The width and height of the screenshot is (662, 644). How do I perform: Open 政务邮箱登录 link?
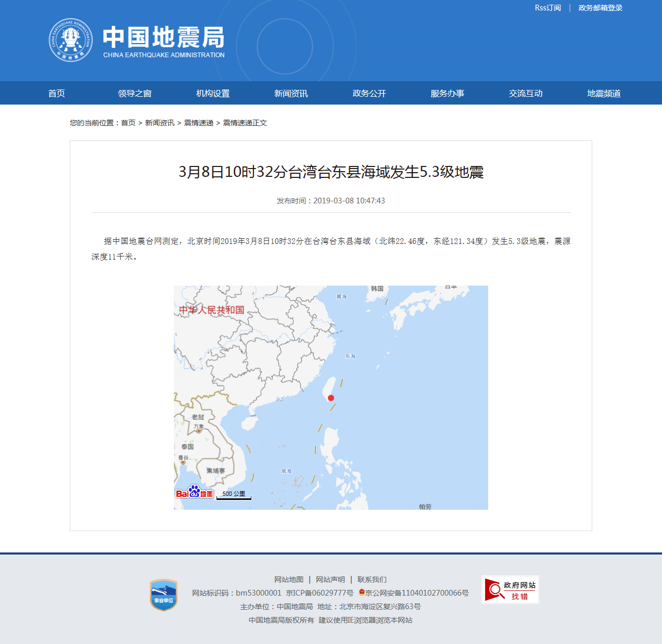[x=601, y=8]
